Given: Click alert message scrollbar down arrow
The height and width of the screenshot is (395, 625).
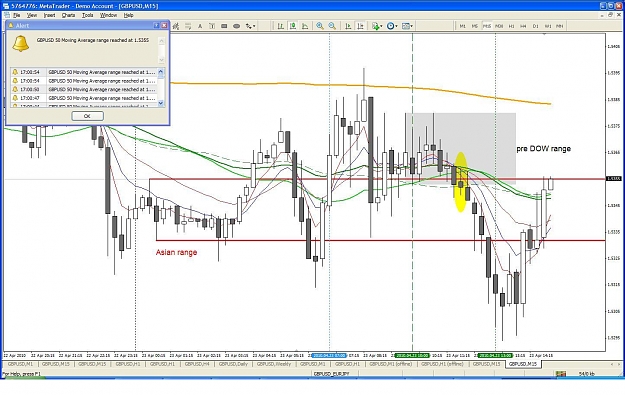Looking at the screenshot, I should click(161, 60).
